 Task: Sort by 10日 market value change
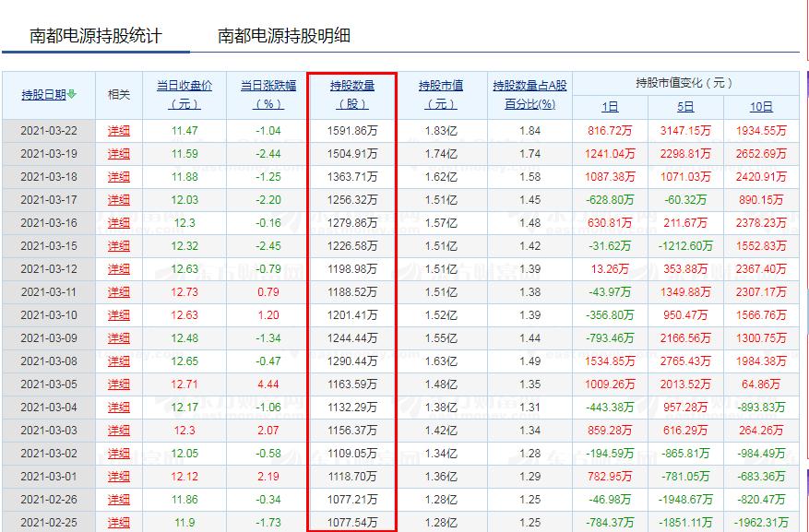761,107
